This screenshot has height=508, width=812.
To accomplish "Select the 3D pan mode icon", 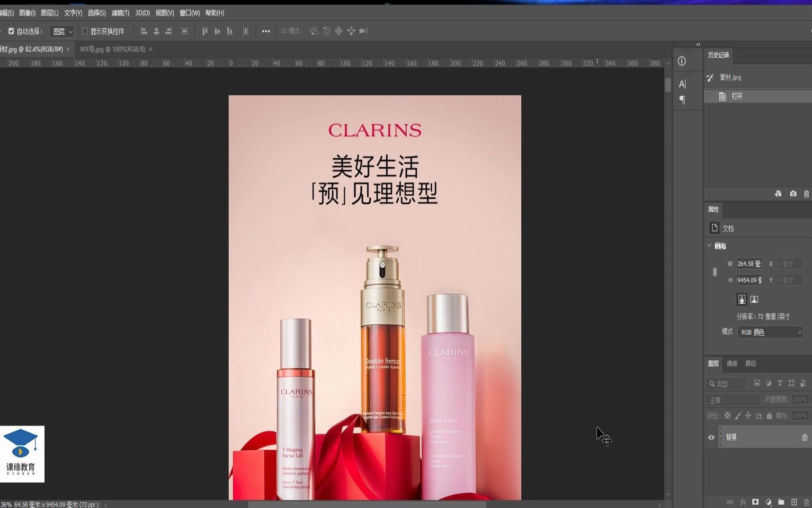I will tap(339, 31).
